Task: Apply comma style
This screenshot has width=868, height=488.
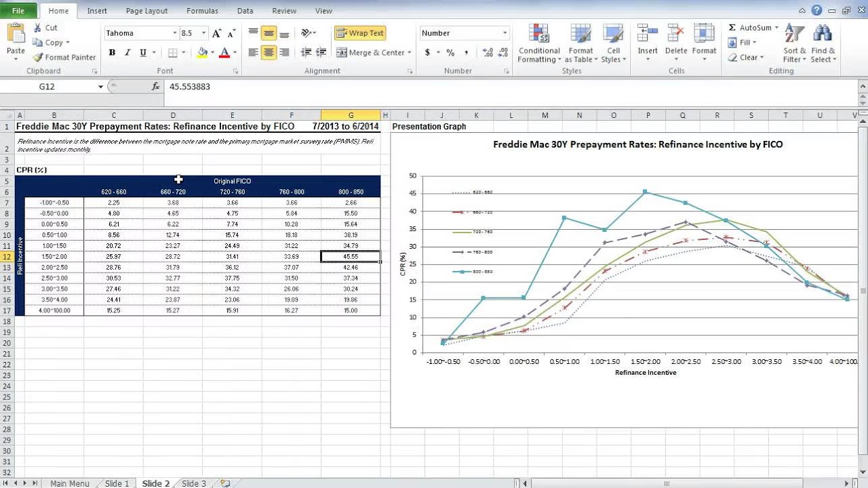Action: point(467,53)
